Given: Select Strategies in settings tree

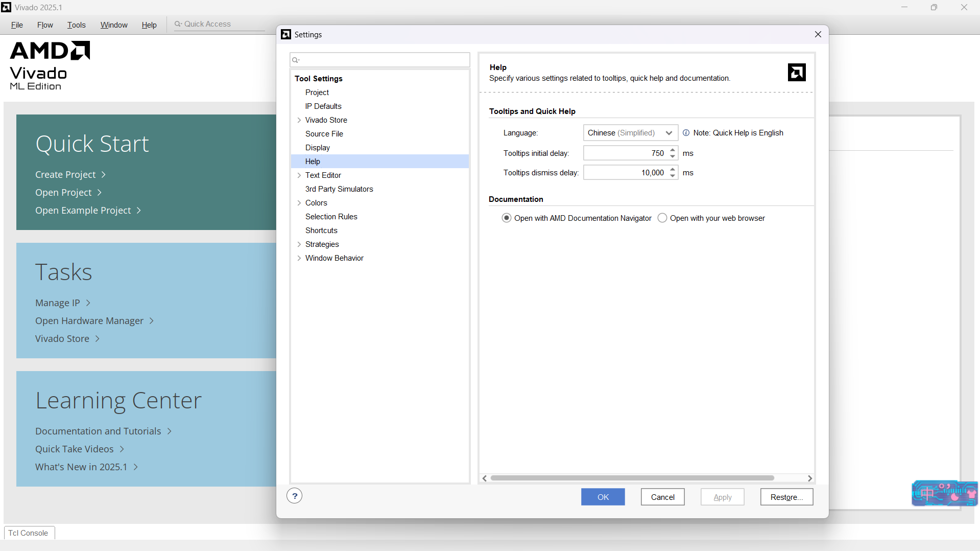Looking at the screenshot, I should tap(322, 244).
